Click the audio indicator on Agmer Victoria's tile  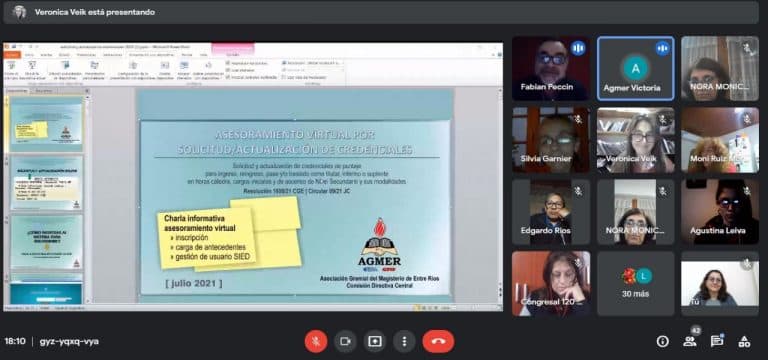pyautogui.click(x=662, y=48)
